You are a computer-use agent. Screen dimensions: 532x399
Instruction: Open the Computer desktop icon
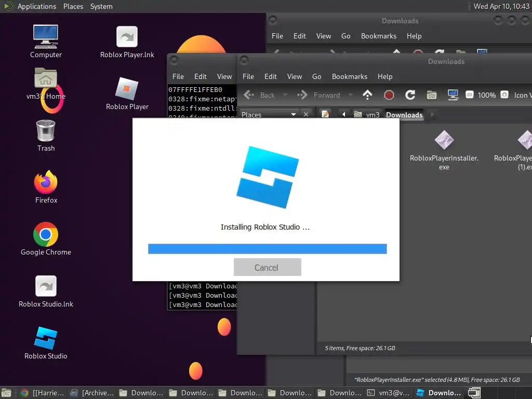46,41
